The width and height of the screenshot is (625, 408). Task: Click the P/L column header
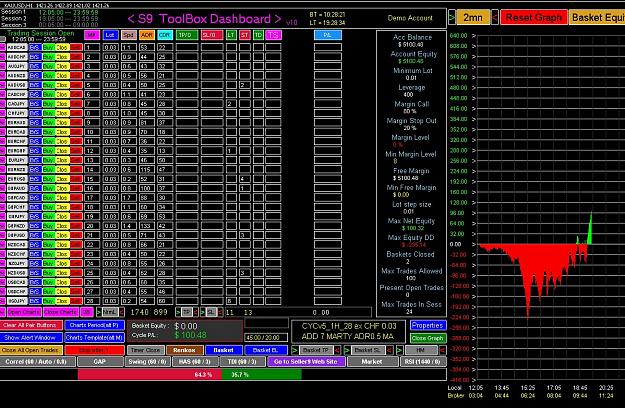tap(328, 35)
